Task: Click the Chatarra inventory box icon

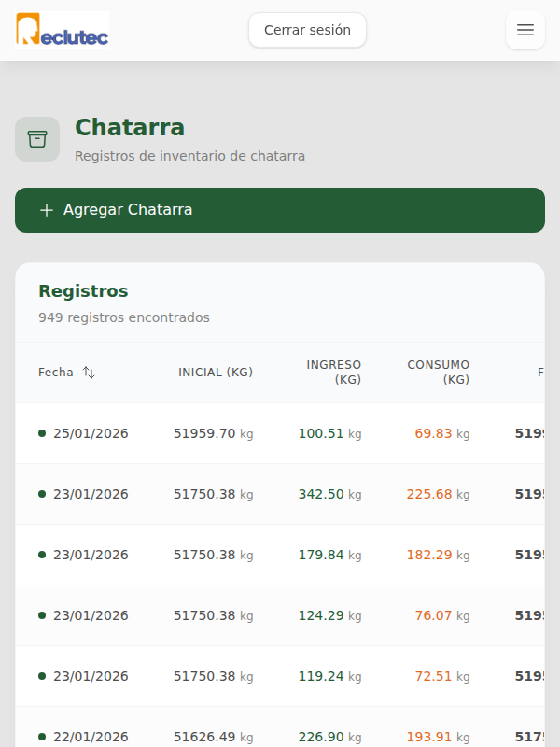Action: coord(36,138)
